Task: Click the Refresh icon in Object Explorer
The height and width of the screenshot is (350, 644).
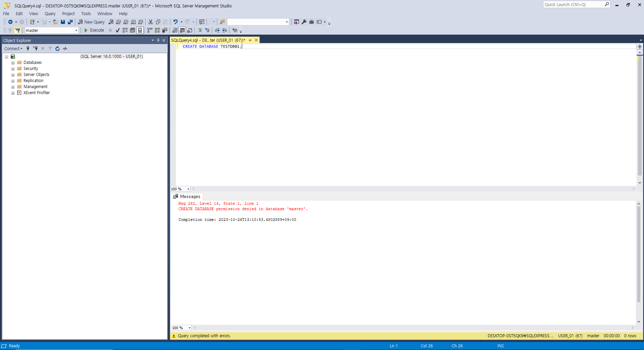Action: 58,49
